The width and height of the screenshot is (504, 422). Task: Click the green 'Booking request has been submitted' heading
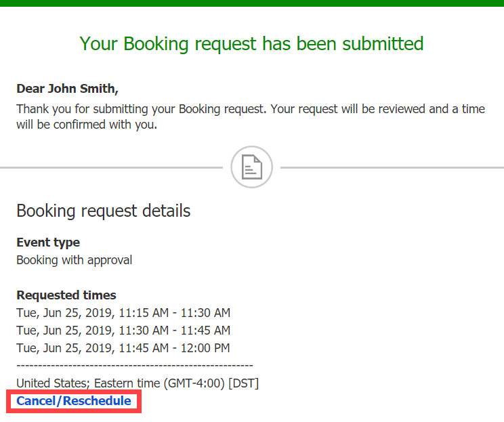pyautogui.click(x=251, y=43)
